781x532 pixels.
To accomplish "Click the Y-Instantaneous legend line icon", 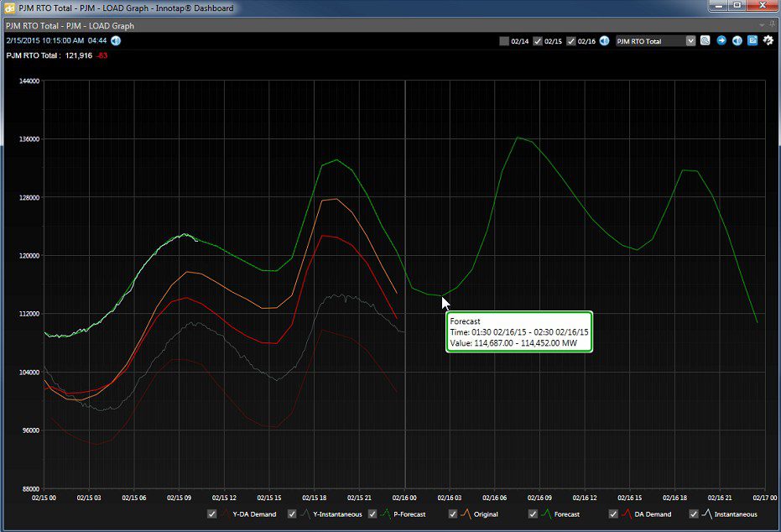I will pos(305,514).
